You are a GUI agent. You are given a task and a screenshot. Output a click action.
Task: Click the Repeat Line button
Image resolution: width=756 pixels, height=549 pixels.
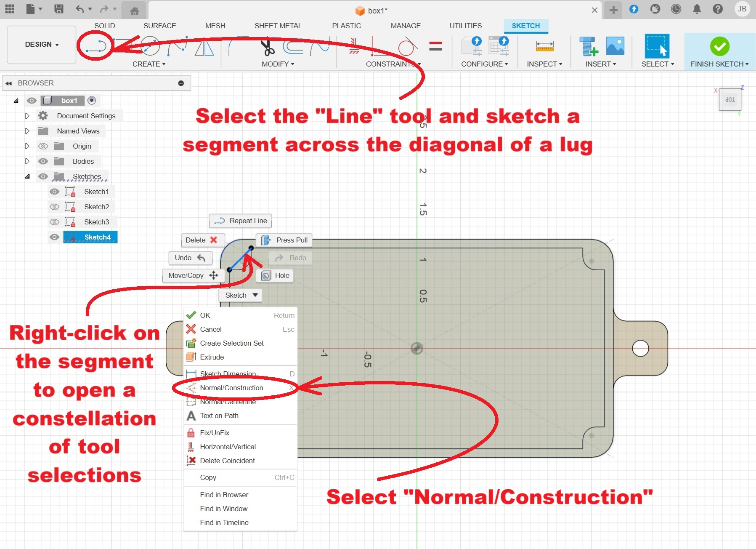(x=241, y=221)
